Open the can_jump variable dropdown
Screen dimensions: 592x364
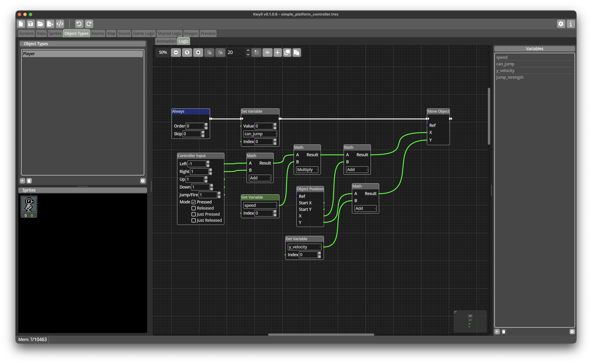click(260, 134)
